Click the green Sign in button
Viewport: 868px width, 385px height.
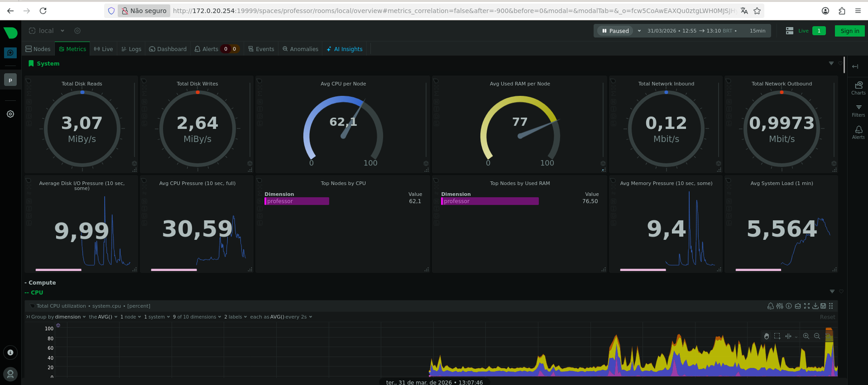click(850, 31)
